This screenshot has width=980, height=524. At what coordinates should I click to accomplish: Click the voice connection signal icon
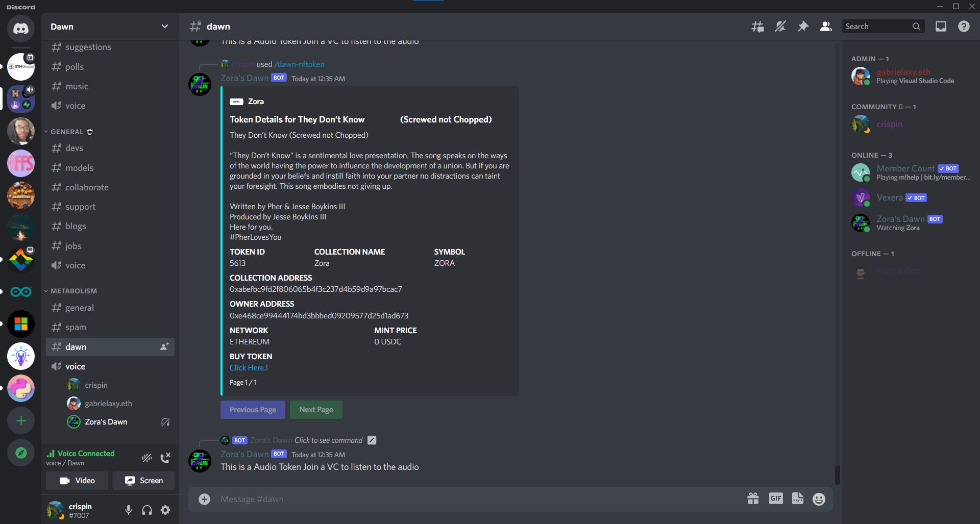click(51, 454)
